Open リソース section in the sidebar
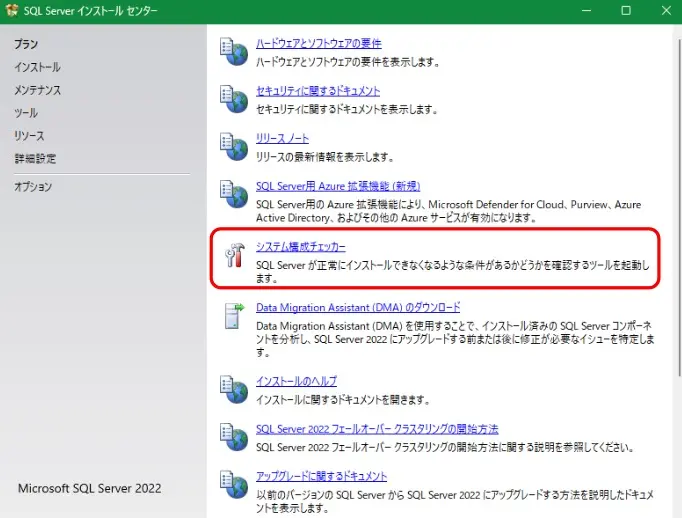 coord(29,136)
